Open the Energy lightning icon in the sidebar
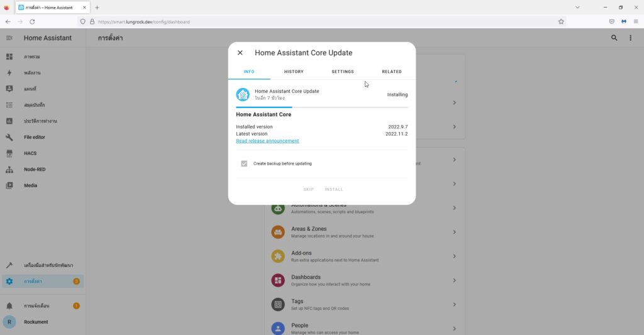644x335 pixels. click(x=9, y=73)
